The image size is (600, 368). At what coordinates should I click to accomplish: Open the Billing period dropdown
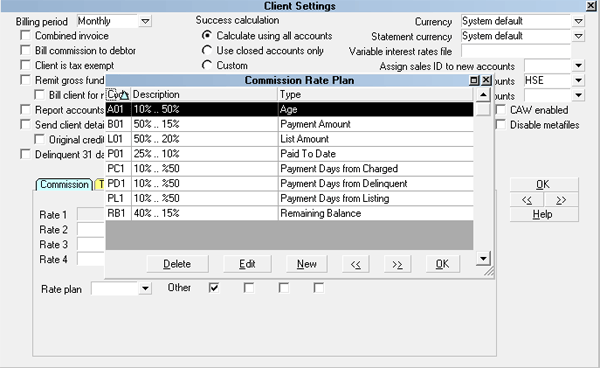(145, 21)
